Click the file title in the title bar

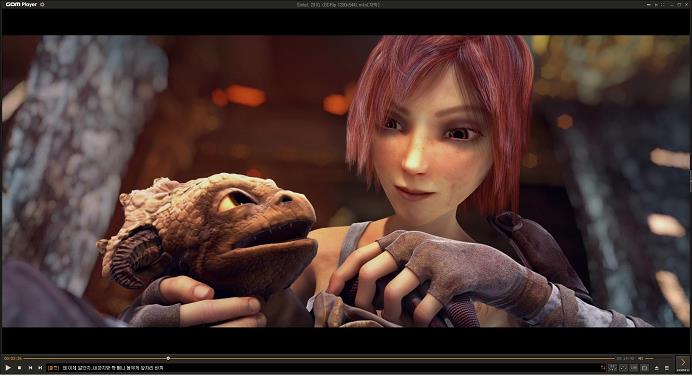338,4
